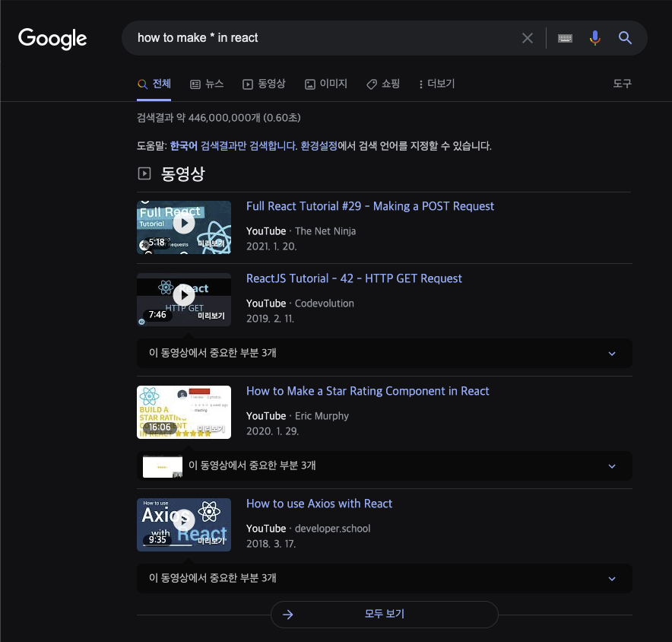This screenshot has width=672, height=642.
Task: Play the Full React Tutorial thumbnail
Action: tap(184, 227)
